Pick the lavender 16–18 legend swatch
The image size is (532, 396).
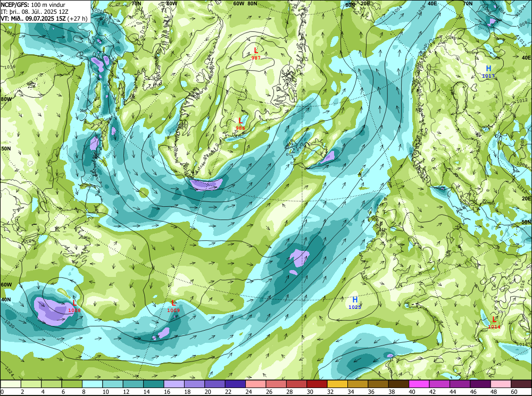(174, 384)
